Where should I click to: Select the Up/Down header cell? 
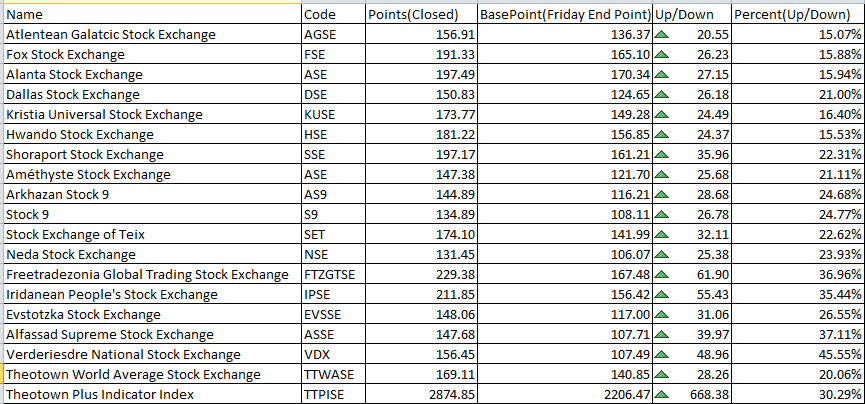point(692,14)
